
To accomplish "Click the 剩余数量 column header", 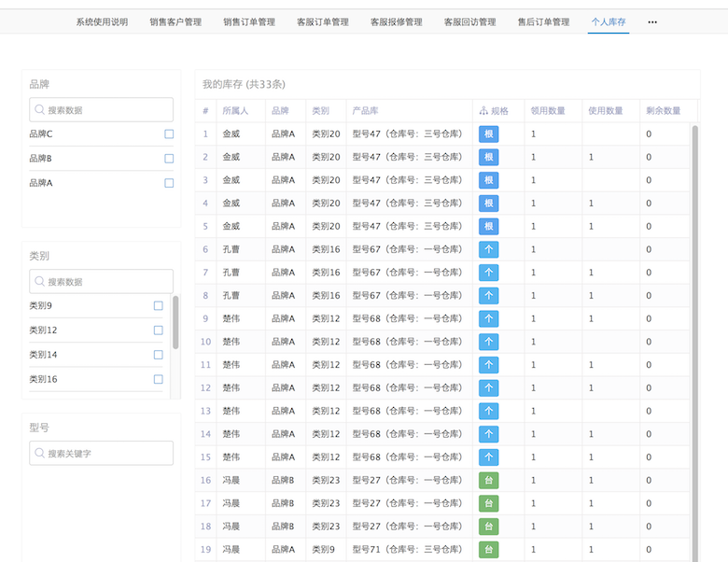I will point(663,111).
